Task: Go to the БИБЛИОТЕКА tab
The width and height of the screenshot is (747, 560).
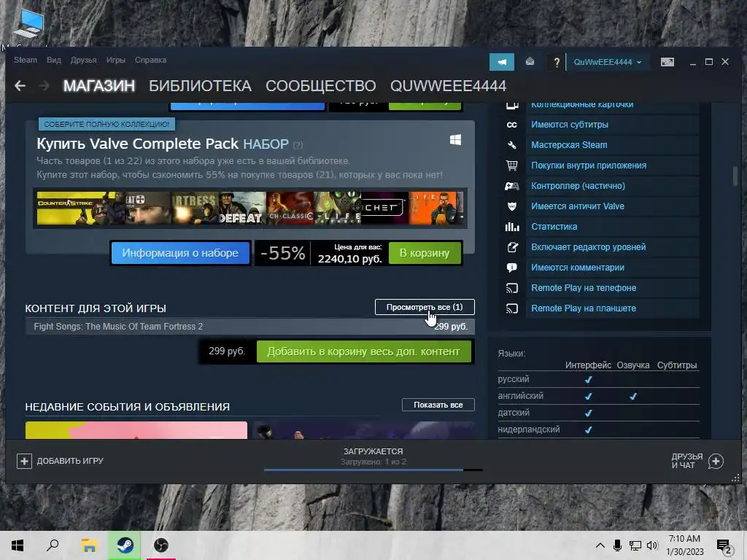Action: (x=200, y=86)
